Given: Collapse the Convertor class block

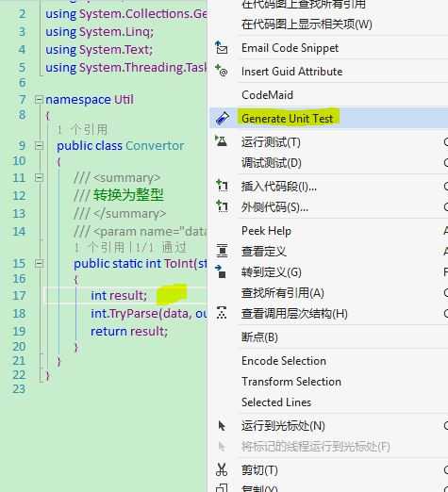Looking at the screenshot, I should 39,145.
